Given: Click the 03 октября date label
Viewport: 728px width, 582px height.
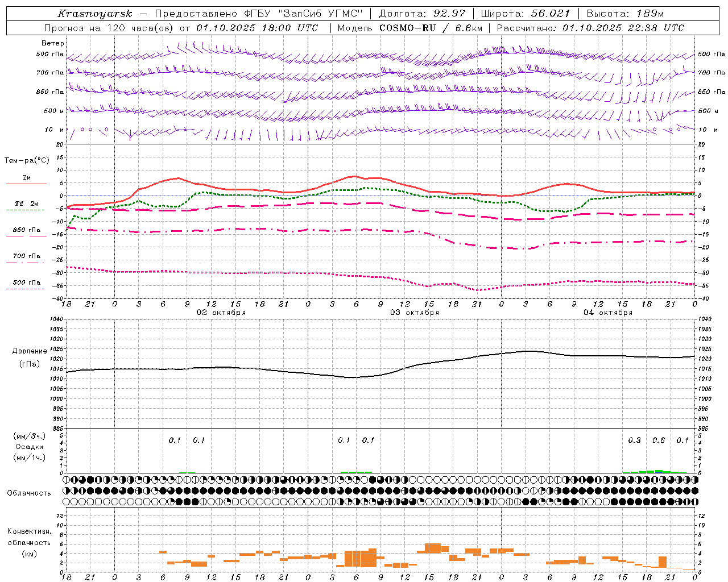Looking at the screenshot, I should 415,312.
